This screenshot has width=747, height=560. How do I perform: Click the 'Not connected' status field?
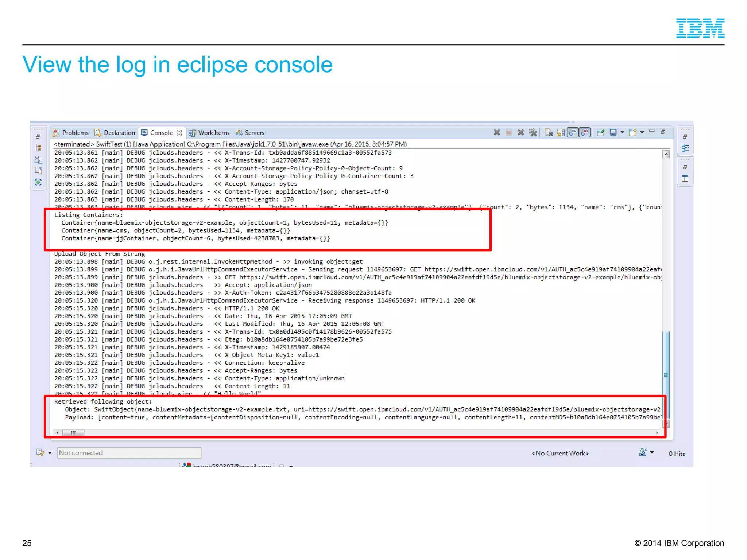pyautogui.click(x=129, y=453)
